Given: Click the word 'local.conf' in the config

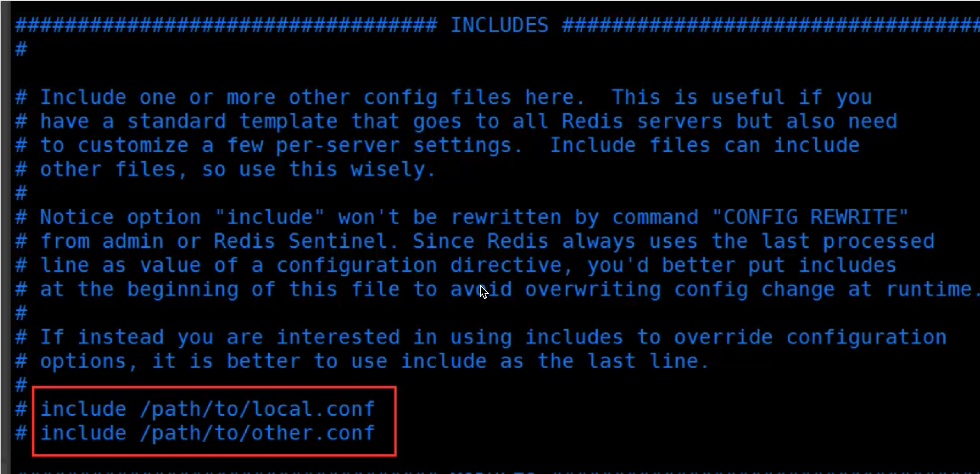Looking at the screenshot, I should pyautogui.click(x=313, y=409).
